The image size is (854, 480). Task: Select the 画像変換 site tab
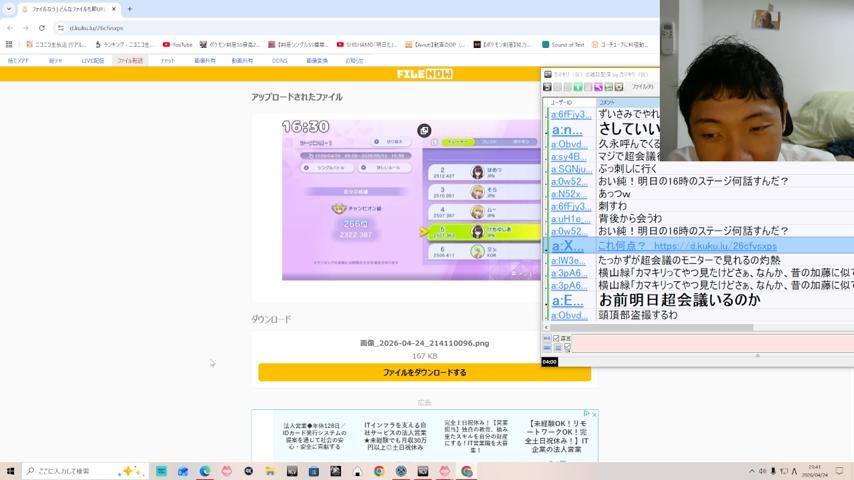317,60
